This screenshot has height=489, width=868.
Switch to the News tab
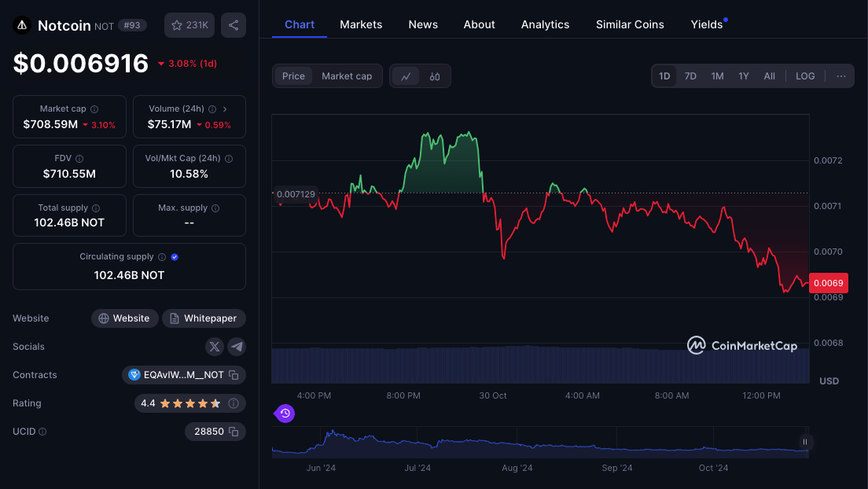pyautogui.click(x=423, y=24)
